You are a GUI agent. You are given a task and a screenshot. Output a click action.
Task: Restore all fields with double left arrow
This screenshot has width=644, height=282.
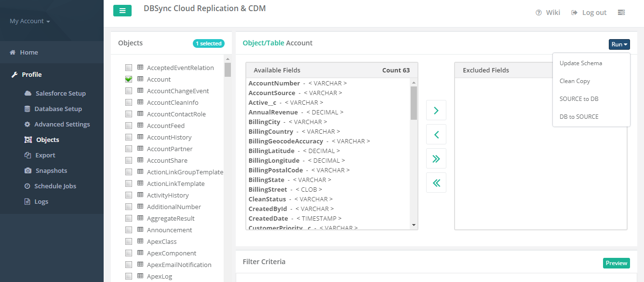(436, 183)
